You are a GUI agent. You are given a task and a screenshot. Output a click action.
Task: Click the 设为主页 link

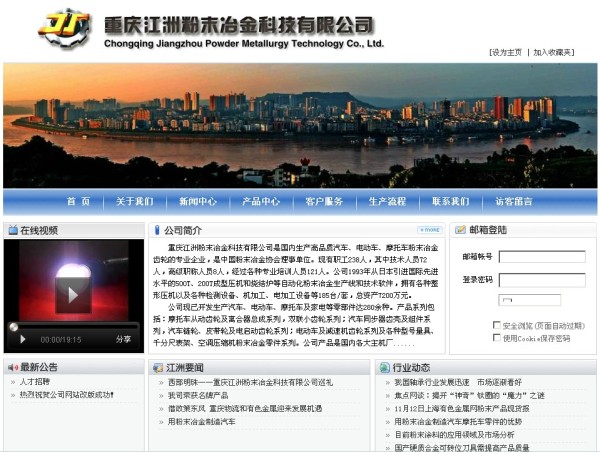(x=507, y=52)
